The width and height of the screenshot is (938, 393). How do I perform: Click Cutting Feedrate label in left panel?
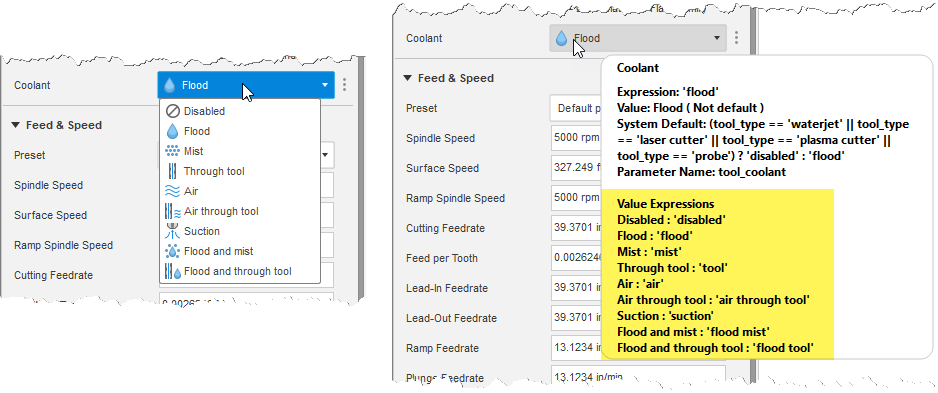tap(53, 275)
